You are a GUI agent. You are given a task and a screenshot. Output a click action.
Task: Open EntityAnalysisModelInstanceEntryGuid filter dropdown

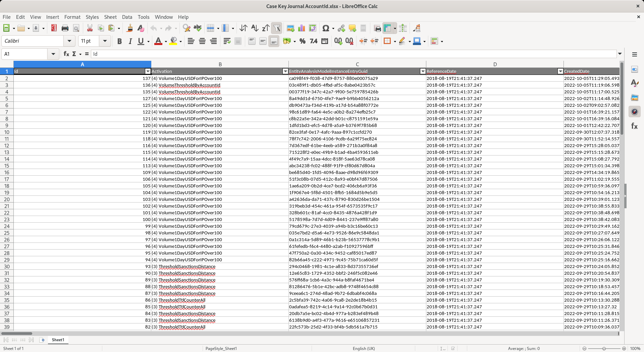[423, 71]
